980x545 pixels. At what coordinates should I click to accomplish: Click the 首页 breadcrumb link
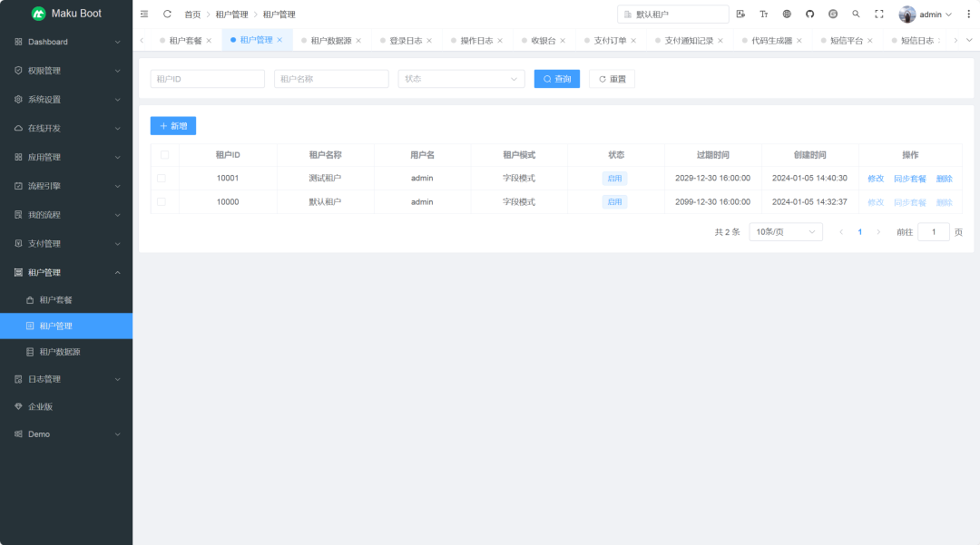click(x=192, y=15)
